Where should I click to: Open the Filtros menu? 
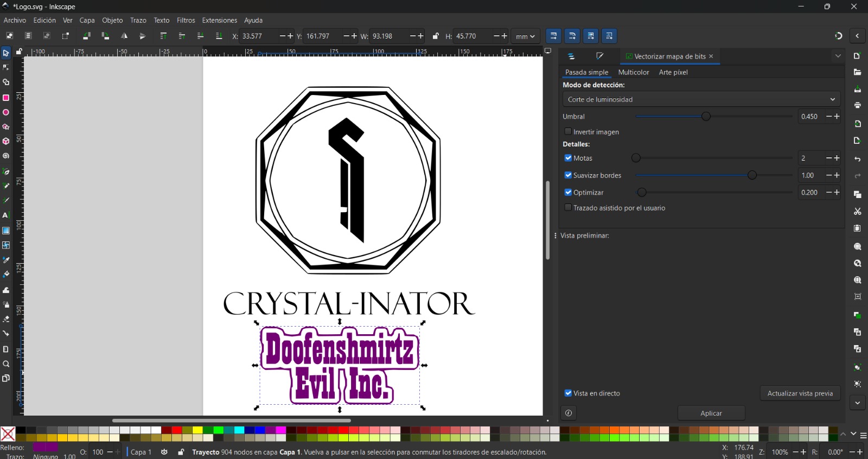click(x=186, y=20)
